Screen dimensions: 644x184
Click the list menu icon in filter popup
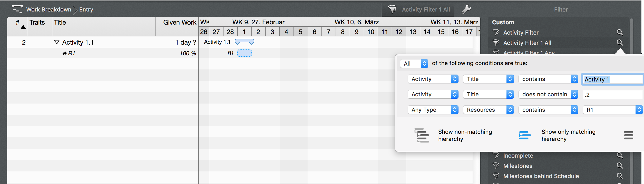pos(628,135)
